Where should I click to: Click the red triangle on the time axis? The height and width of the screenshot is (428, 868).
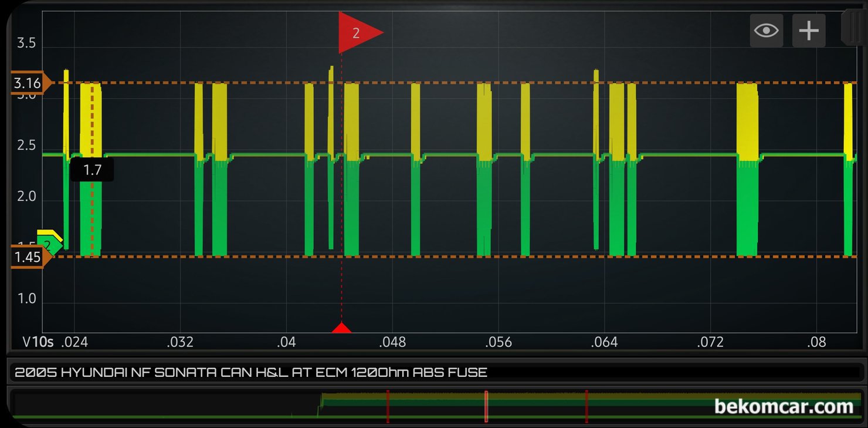click(x=341, y=328)
